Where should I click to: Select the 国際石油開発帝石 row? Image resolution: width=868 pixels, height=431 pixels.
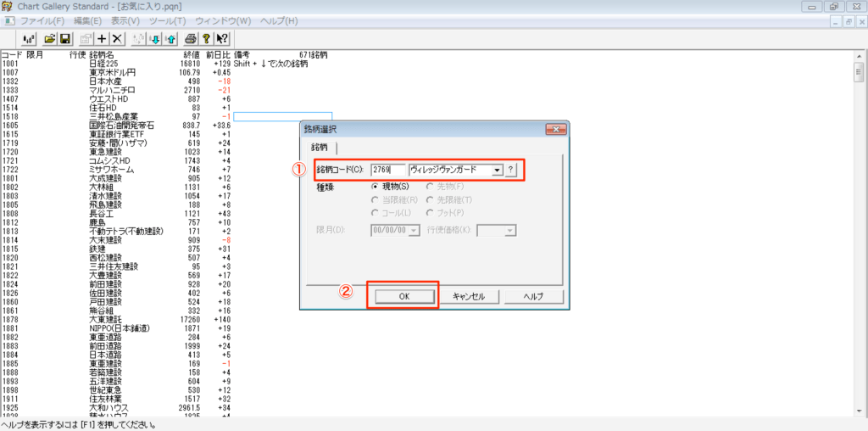116,126
